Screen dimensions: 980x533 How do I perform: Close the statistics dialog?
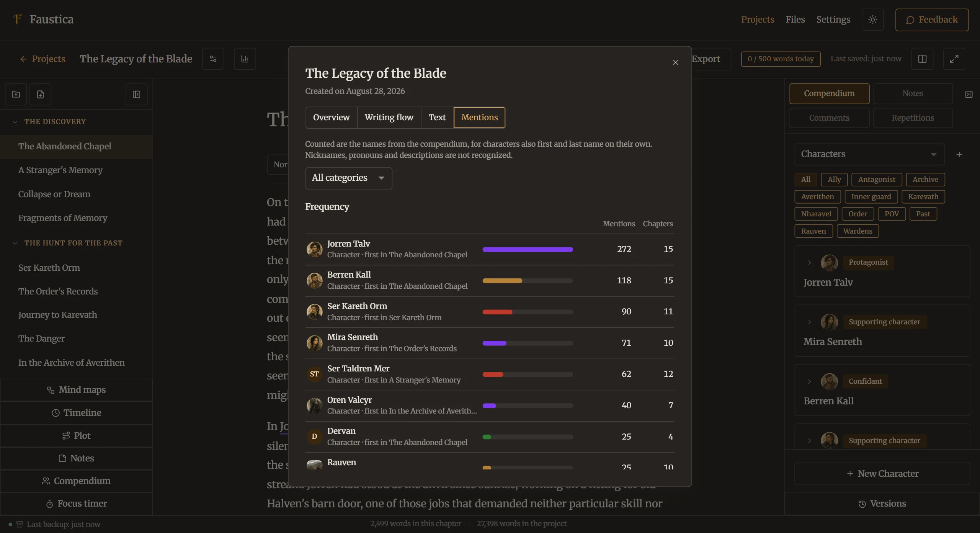click(676, 62)
